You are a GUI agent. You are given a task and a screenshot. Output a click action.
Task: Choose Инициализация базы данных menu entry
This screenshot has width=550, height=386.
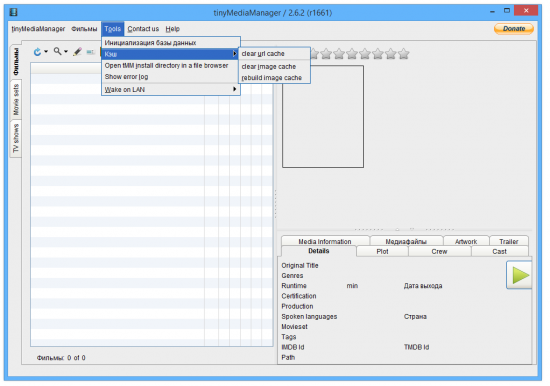[171, 43]
